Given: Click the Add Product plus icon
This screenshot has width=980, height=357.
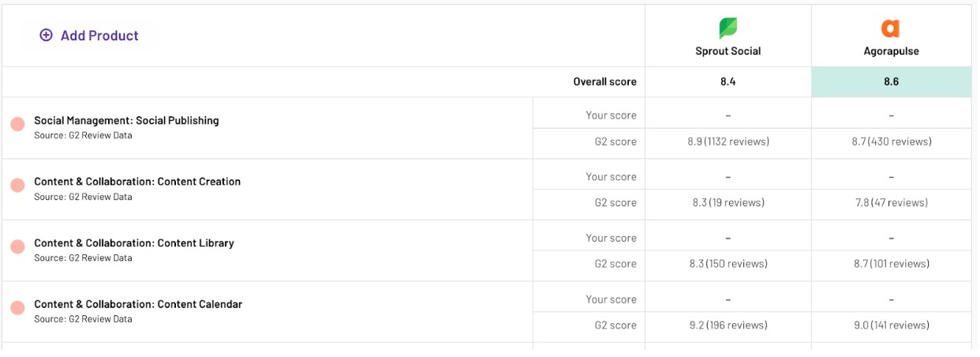Looking at the screenshot, I should click(x=47, y=36).
